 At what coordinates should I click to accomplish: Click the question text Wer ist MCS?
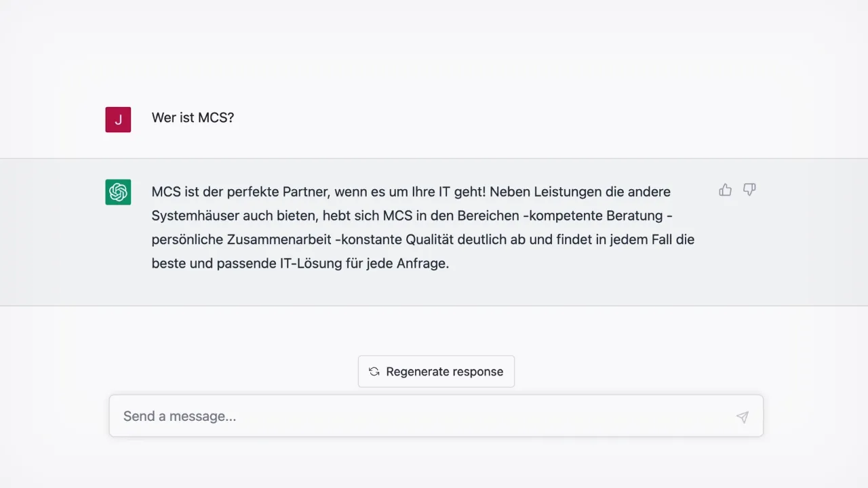point(193,117)
